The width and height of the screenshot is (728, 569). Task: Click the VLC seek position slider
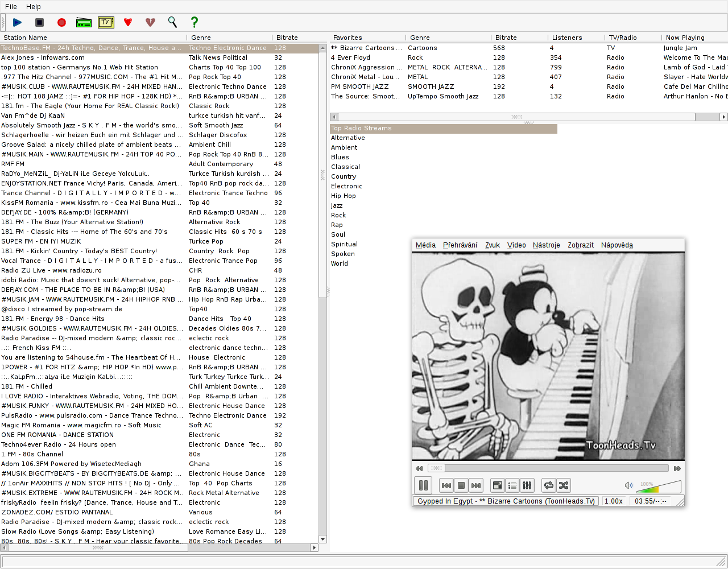point(548,468)
